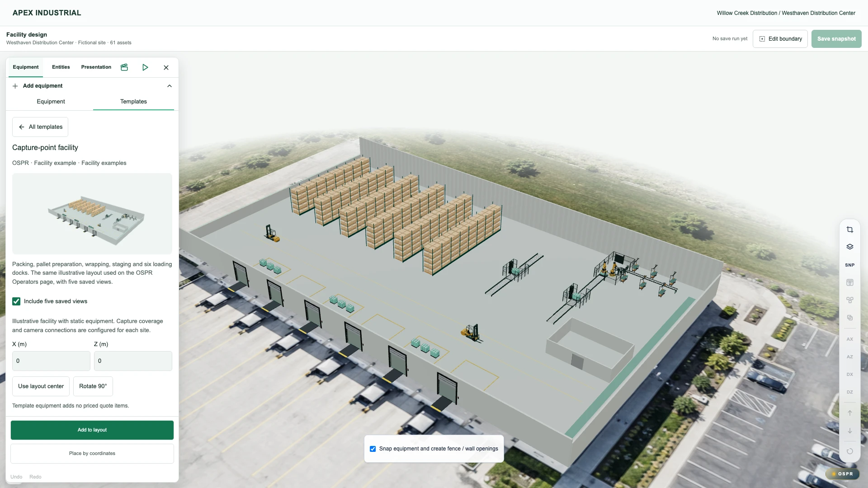Click the OSPR badge in the bottom corner

point(843,474)
